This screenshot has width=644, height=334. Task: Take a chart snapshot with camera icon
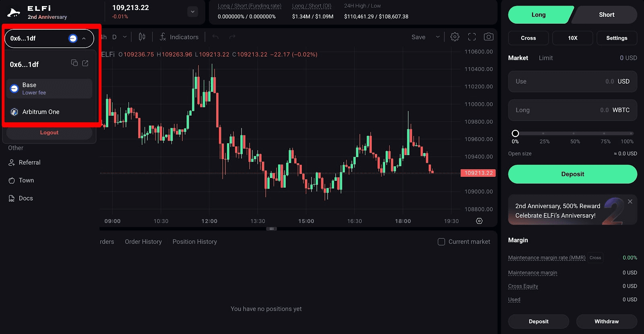pyautogui.click(x=488, y=37)
